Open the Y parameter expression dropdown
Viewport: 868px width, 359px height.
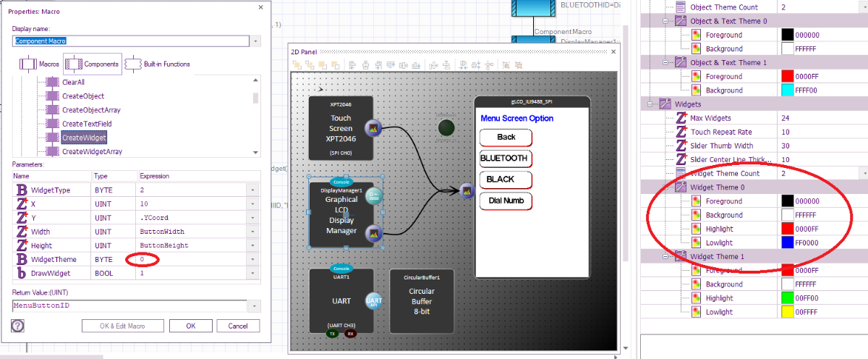253,217
